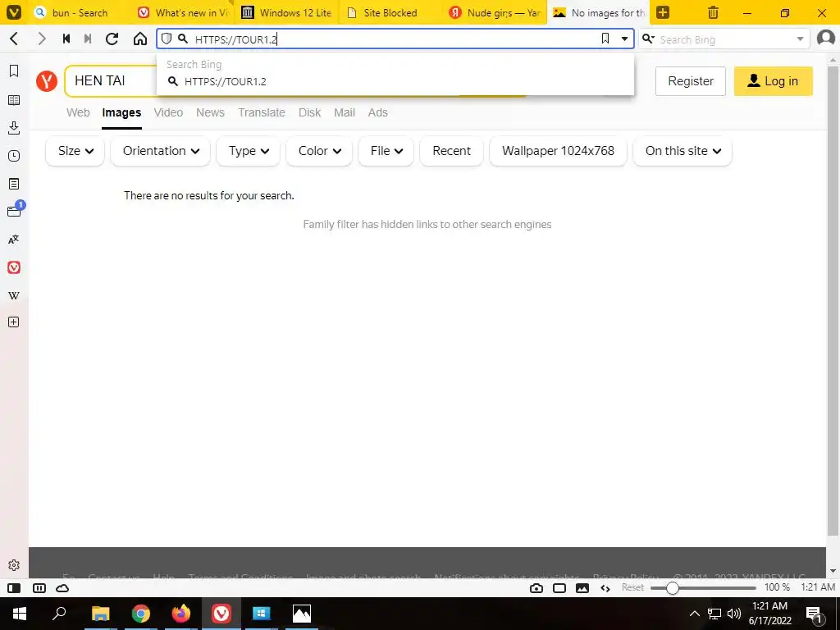Open the search engine selector icon

click(x=648, y=39)
